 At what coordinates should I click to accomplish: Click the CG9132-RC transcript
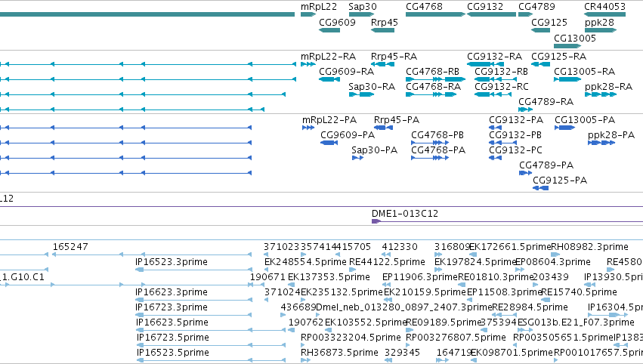493,94
